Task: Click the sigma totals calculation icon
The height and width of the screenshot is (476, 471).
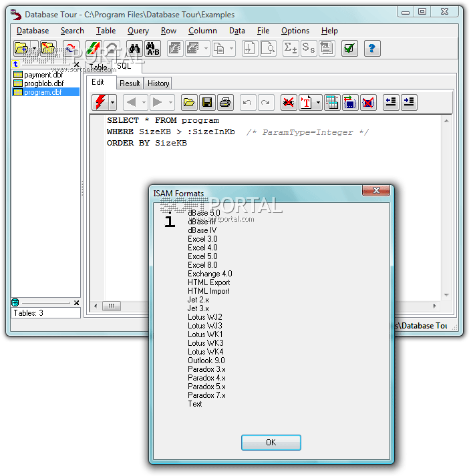Action: tap(290, 48)
